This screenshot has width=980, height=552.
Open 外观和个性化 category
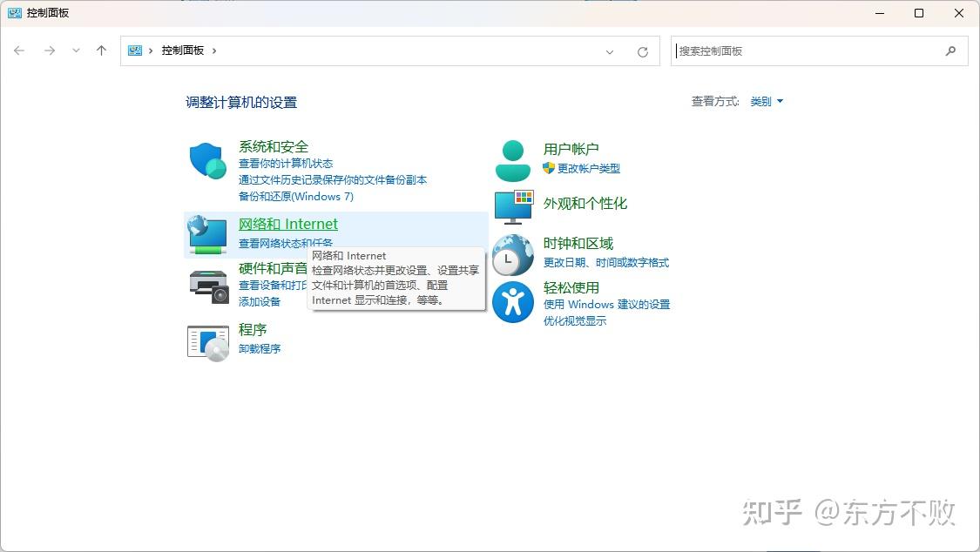pyautogui.click(x=585, y=204)
